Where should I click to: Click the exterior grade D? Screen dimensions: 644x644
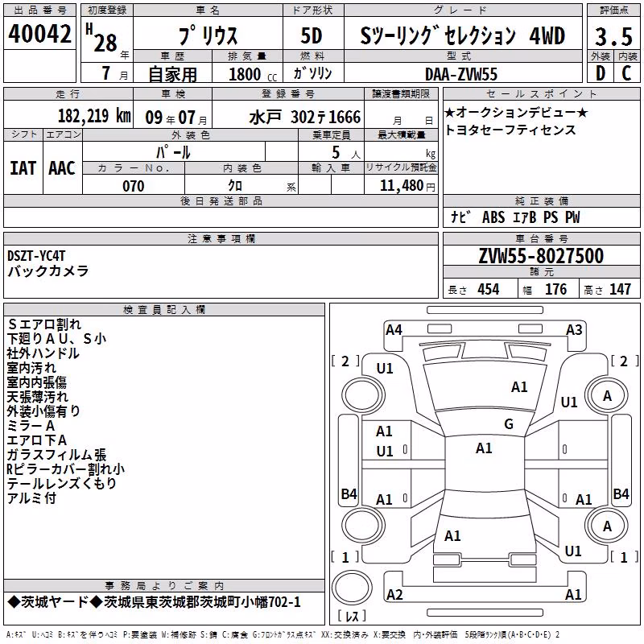601,73
